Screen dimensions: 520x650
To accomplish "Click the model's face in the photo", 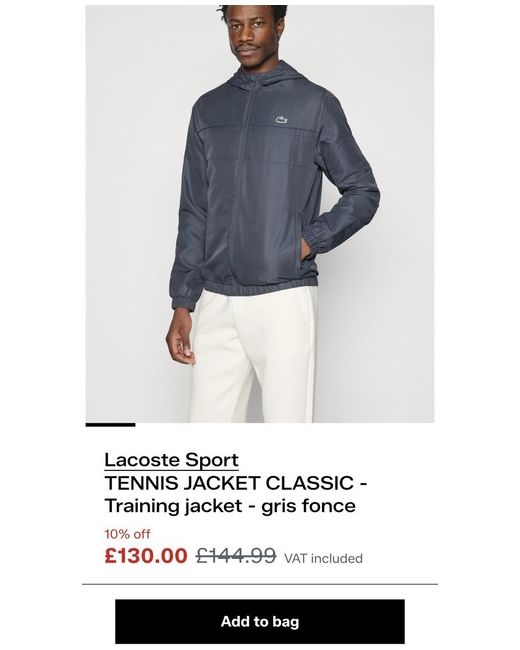I will pyautogui.click(x=252, y=35).
